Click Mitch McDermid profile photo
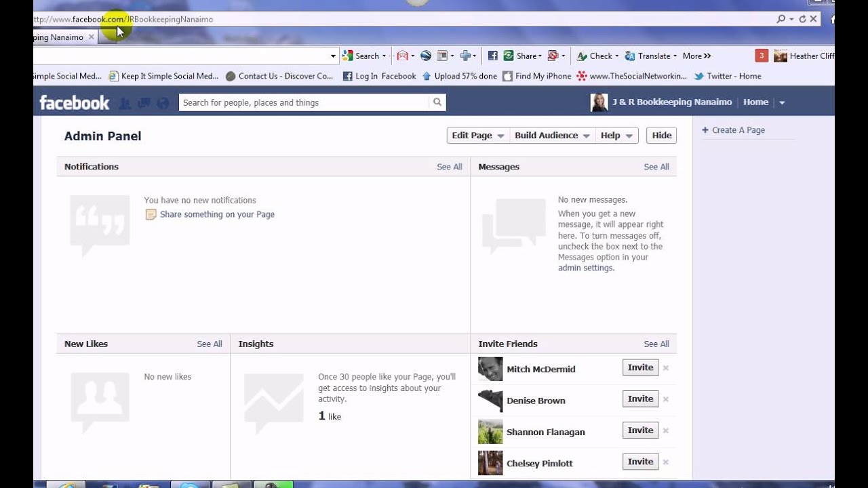 490,369
